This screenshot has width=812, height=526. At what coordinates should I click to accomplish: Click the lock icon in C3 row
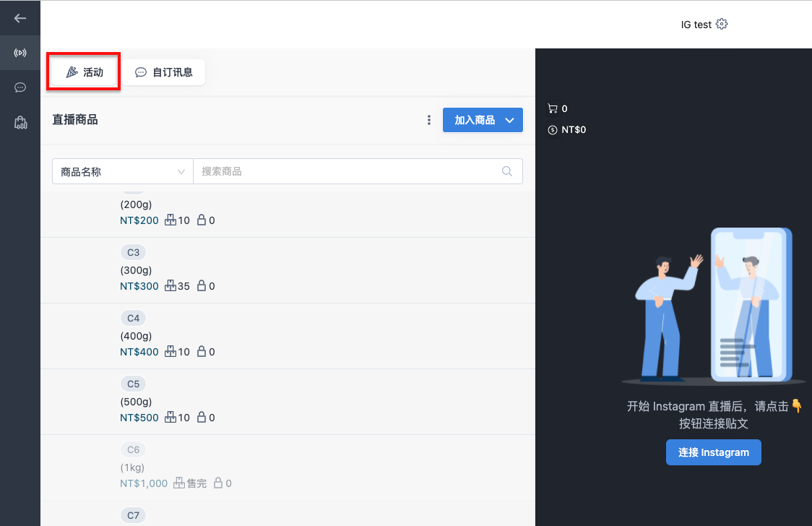tap(202, 286)
